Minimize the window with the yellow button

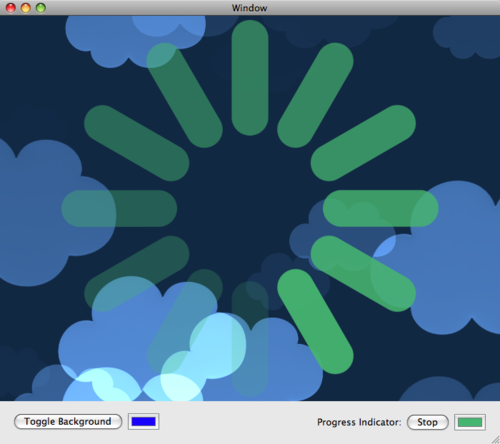(26, 8)
